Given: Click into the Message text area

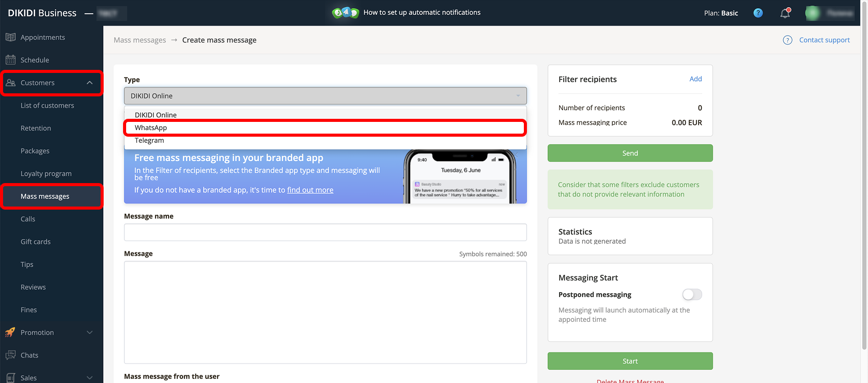Looking at the screenshot, I should tap(325, 312).
